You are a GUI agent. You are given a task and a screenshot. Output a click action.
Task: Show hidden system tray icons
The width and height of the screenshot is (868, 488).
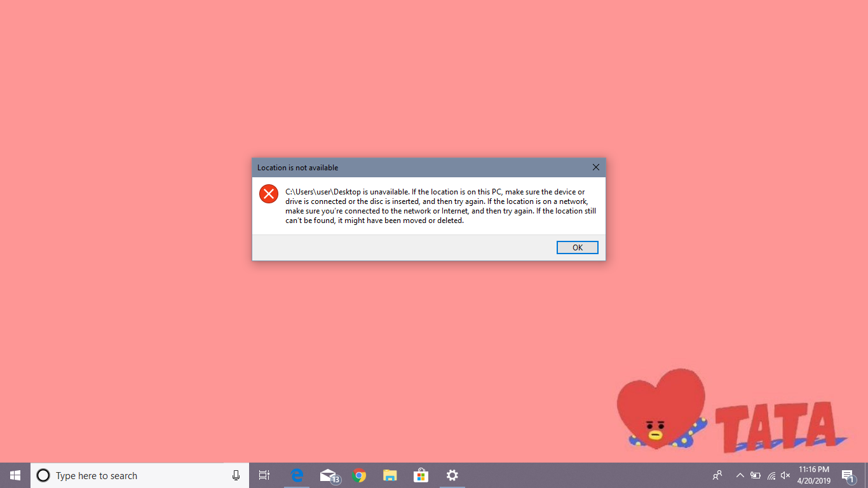(740, 475)
